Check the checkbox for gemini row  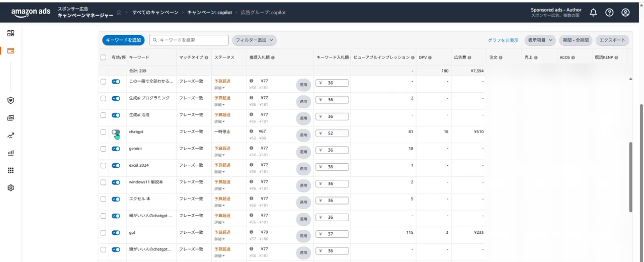[x=104, y=149]
